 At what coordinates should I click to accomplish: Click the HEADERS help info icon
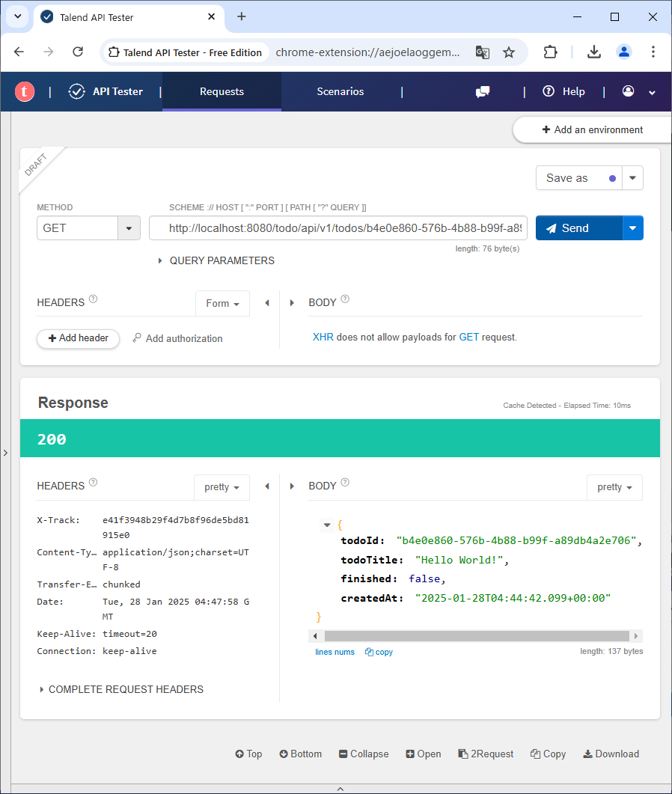coord(94,299)
